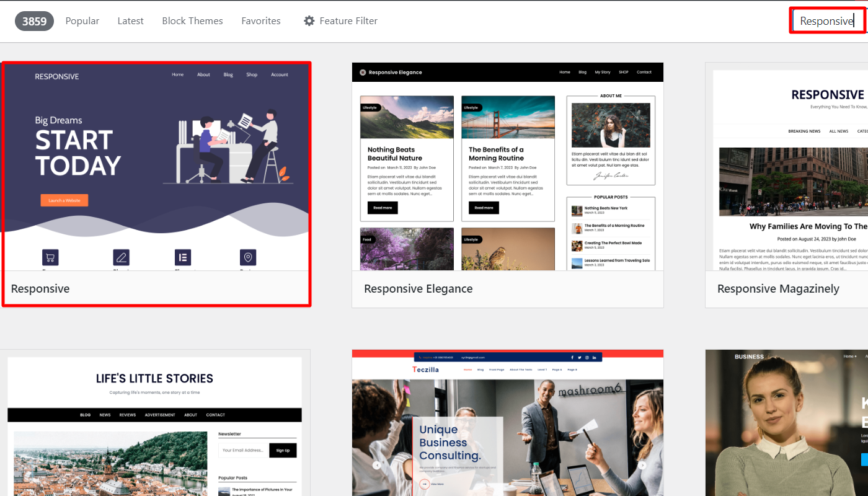Open the Teczilla theme thumbnail
The width and height of the screenshot is (868, 496).
click(x=508, y=423)
